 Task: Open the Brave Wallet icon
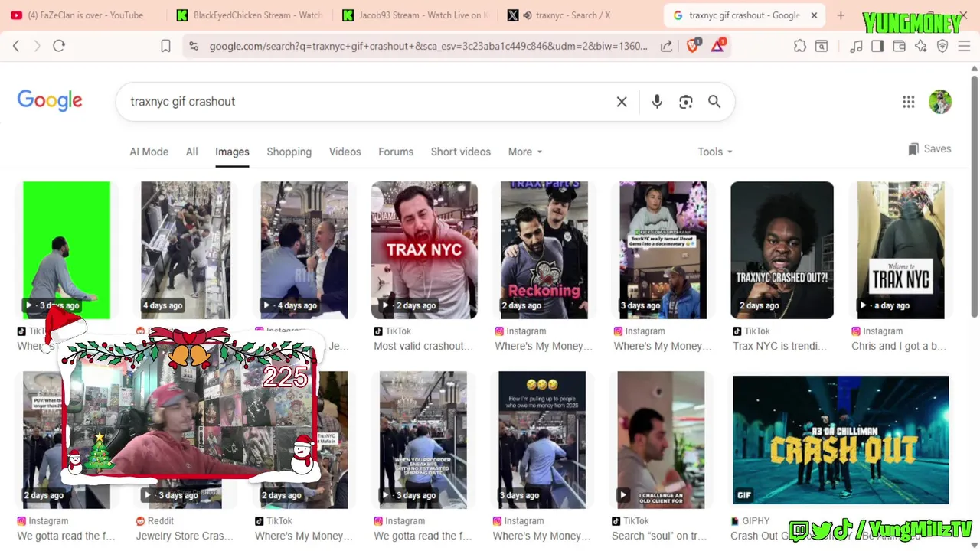point(900,46)
